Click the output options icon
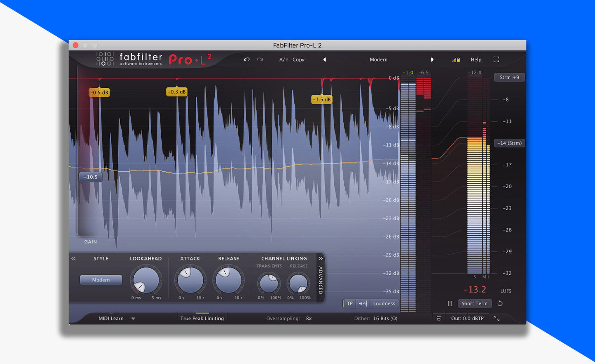 pyautogui.click(x=439, y=318)
